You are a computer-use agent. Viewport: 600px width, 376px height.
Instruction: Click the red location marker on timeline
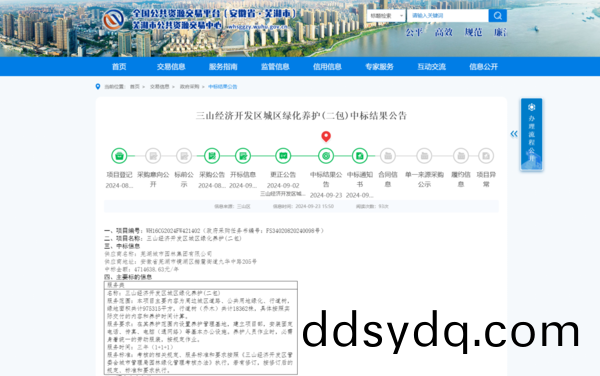[x=326, y=136]
